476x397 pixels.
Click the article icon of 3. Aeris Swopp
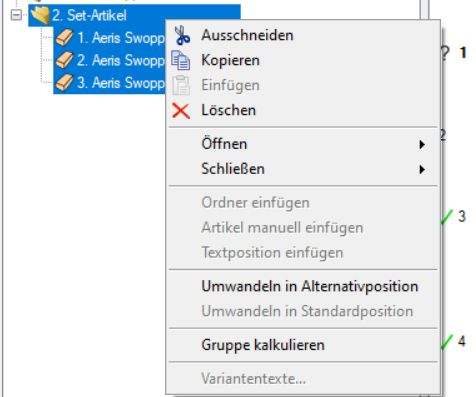pyautogui.click(x=64, y=83)
